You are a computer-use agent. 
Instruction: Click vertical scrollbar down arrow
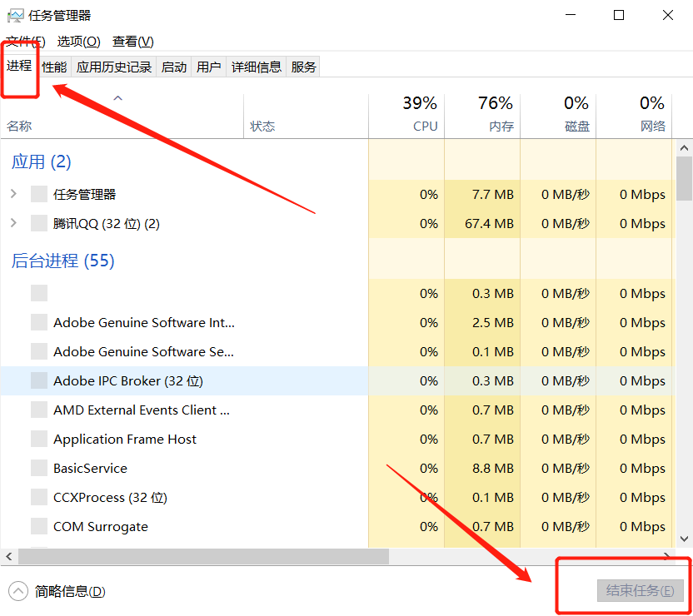coord(684,539)
